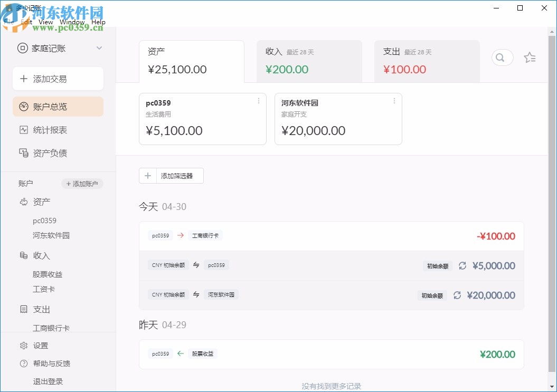The width and height of the screenshot is (557, 392).
Task: Click the red arrow toward 工商银行卡
Action: click(181, 235)
